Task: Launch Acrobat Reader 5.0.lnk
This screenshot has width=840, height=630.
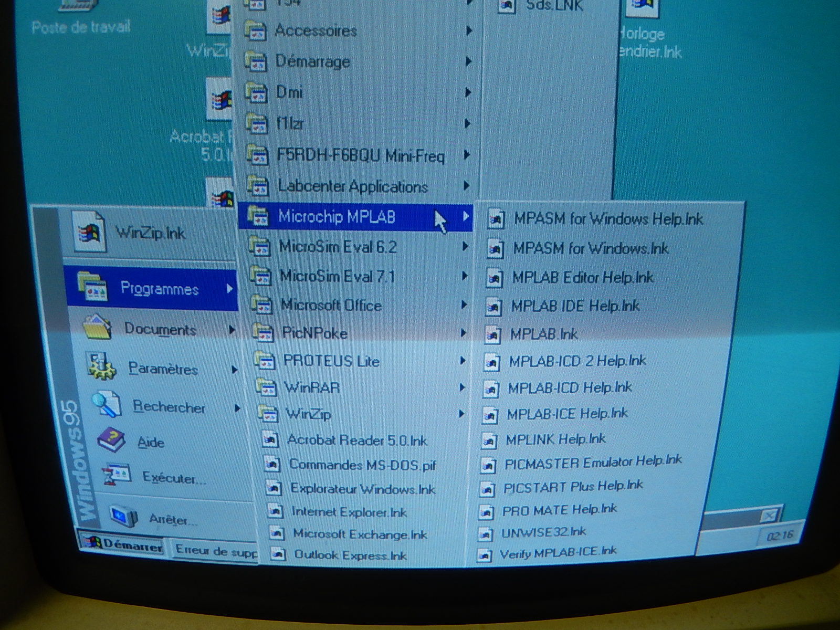Action: (x=357, y=440)
